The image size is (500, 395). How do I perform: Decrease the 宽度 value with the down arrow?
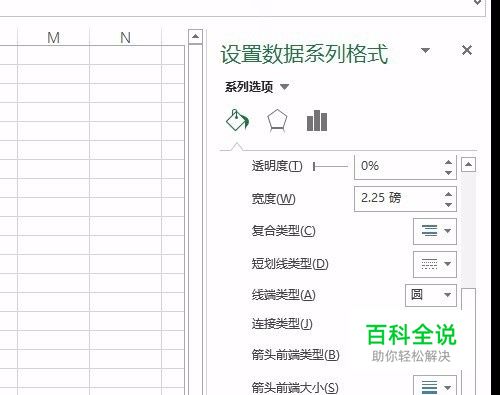(448, 204)
